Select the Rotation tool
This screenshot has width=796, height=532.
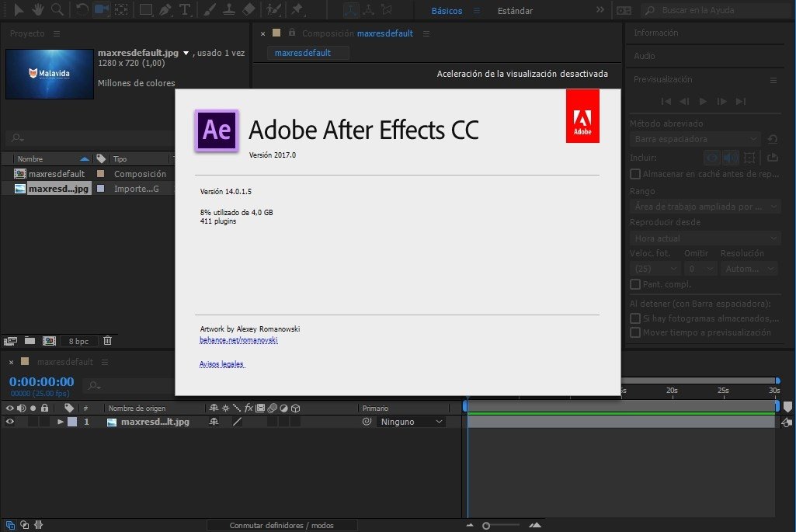point(82,9)
